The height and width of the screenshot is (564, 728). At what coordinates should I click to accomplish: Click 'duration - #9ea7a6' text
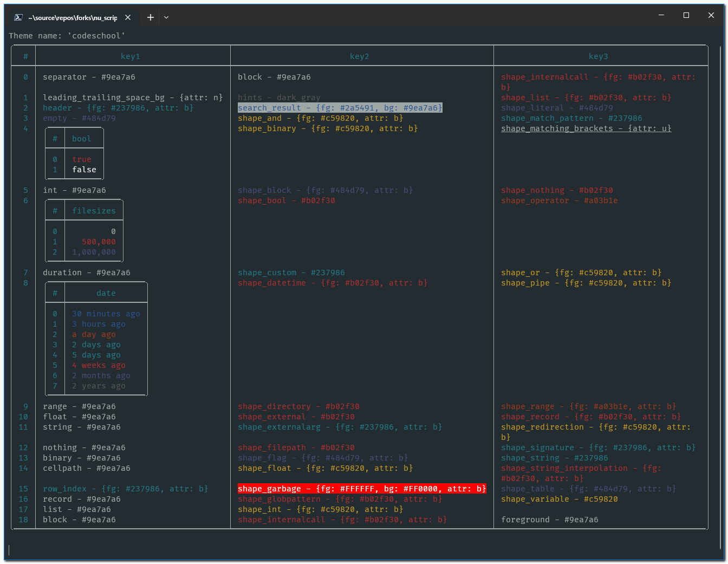coord(87,273)
